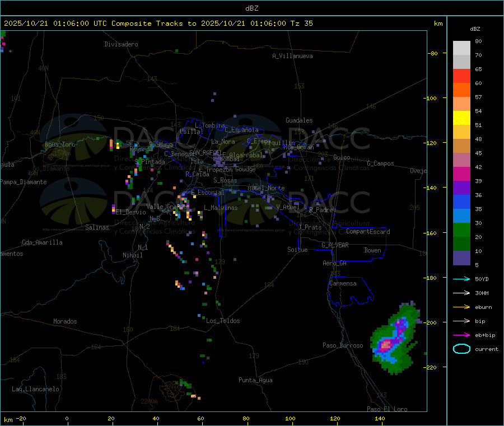Click the 'A_Villanueva' map label
The width and height of the screenshot is (504, 426).
click(x=292, y=56)
